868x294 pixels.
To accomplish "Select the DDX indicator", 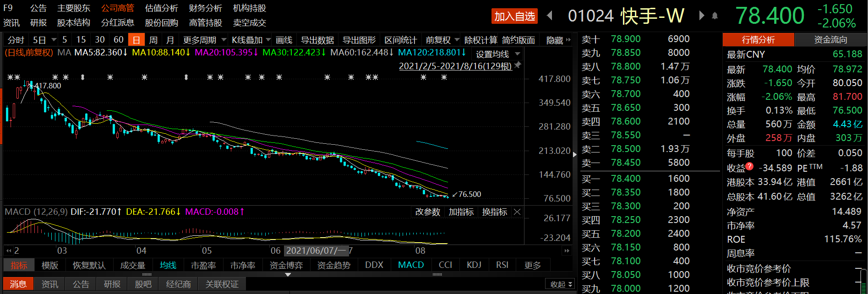I will 374,265.
